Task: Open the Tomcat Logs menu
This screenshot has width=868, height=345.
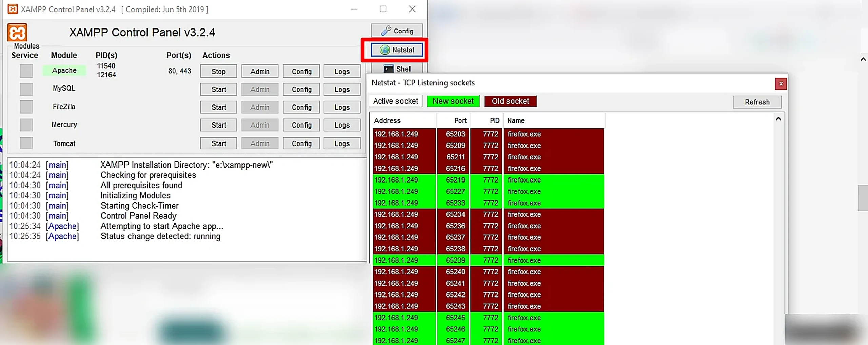Action: tap(342, 143)
